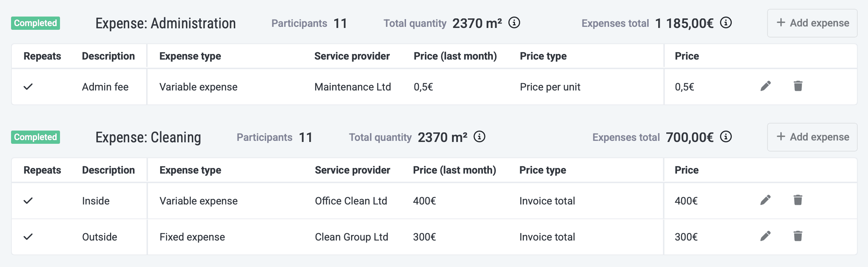
Task: Click Completed badge on Cleaning expense
Action: point(35,137)
